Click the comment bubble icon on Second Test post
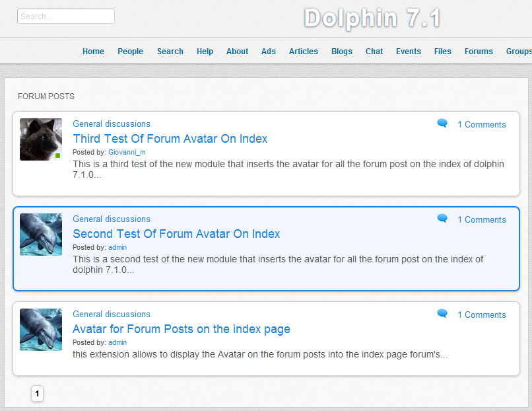532x411 pixels. 442,219
